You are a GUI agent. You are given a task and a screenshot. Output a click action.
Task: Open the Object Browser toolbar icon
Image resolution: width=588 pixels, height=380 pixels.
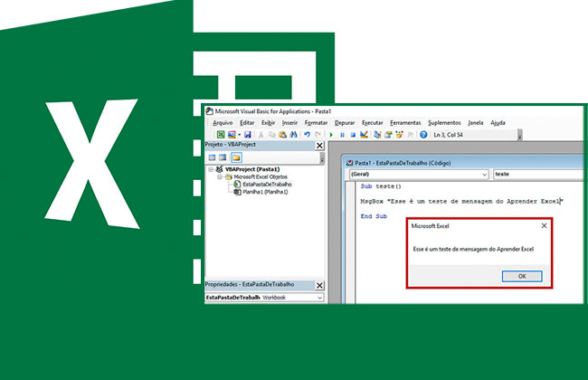pyautogui.click(x=399, y=134)
